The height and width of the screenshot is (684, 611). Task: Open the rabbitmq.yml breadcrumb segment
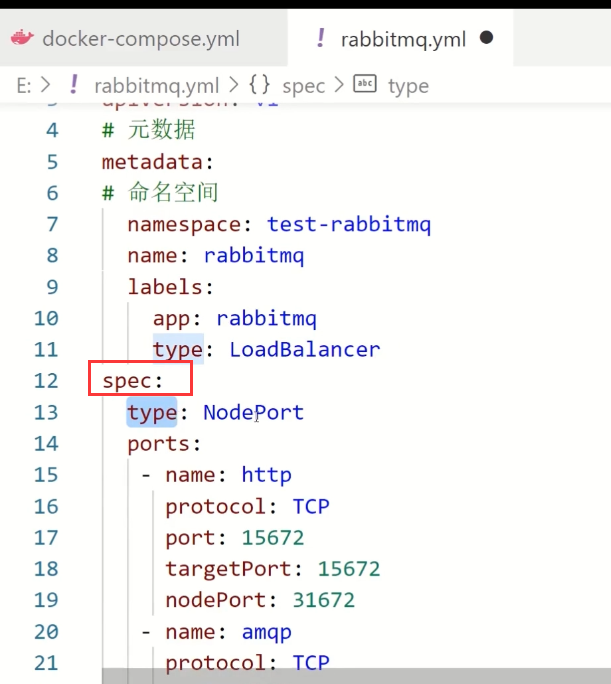157,86
